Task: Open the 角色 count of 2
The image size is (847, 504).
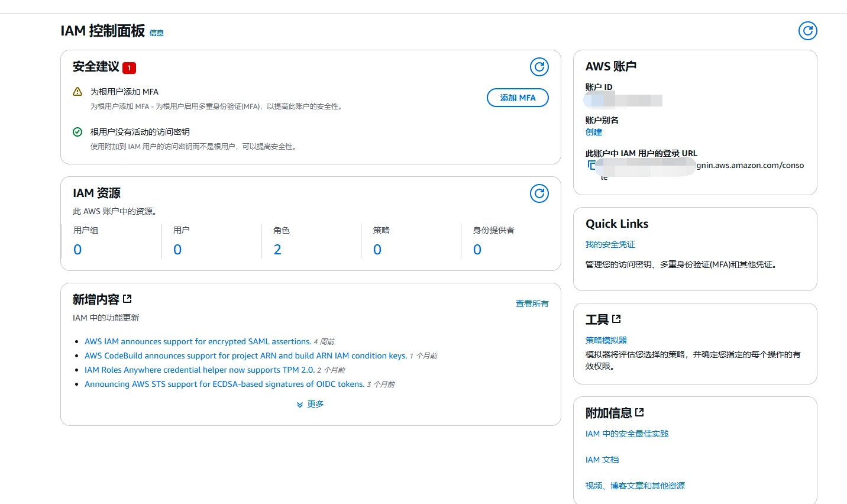Action: pyautogui.click(x=277, y=250)
